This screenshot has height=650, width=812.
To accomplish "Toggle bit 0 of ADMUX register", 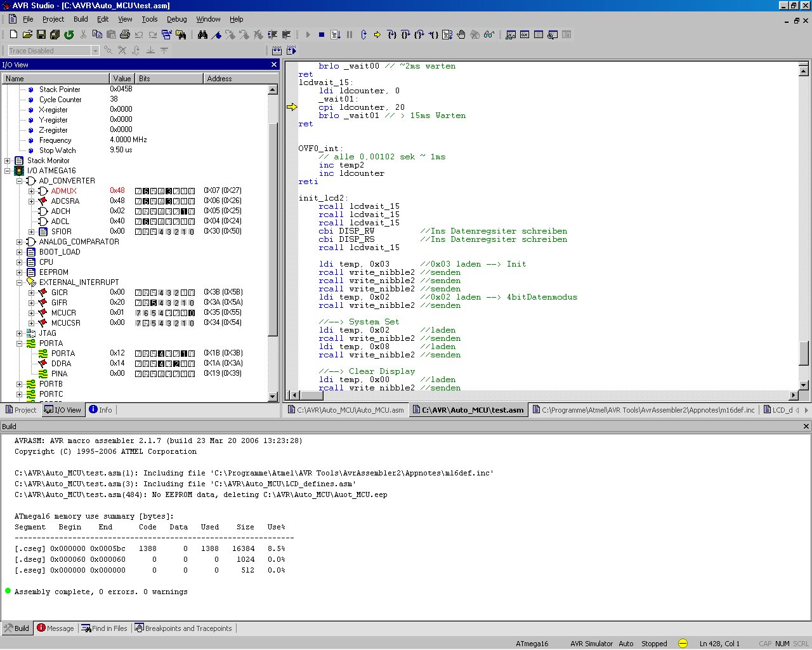I will click(192, 191).
